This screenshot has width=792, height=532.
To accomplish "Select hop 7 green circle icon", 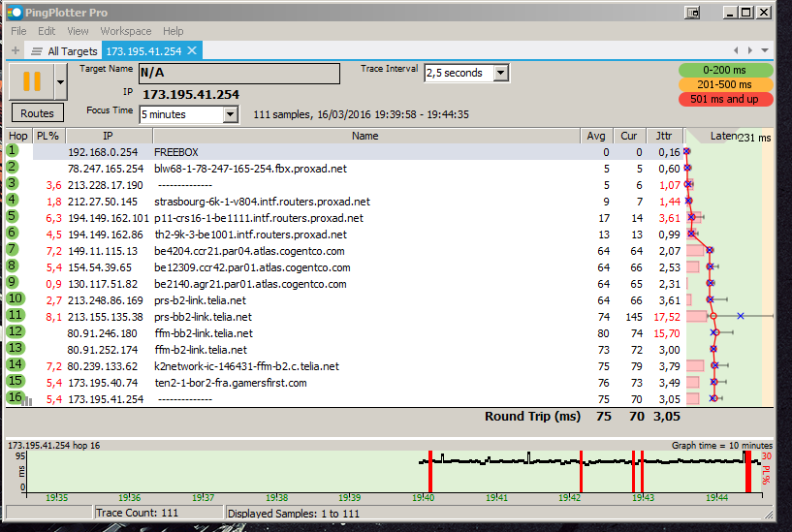I will [13, 249].
